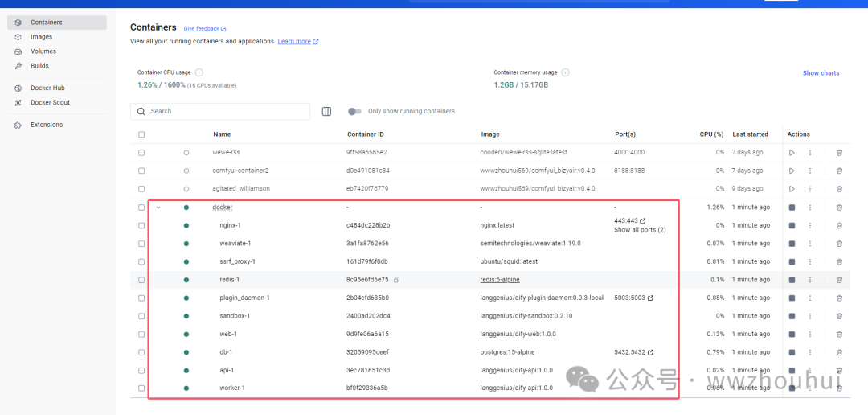Collapse the docker compose group
The image size is (868, 415).
[158, 207]
